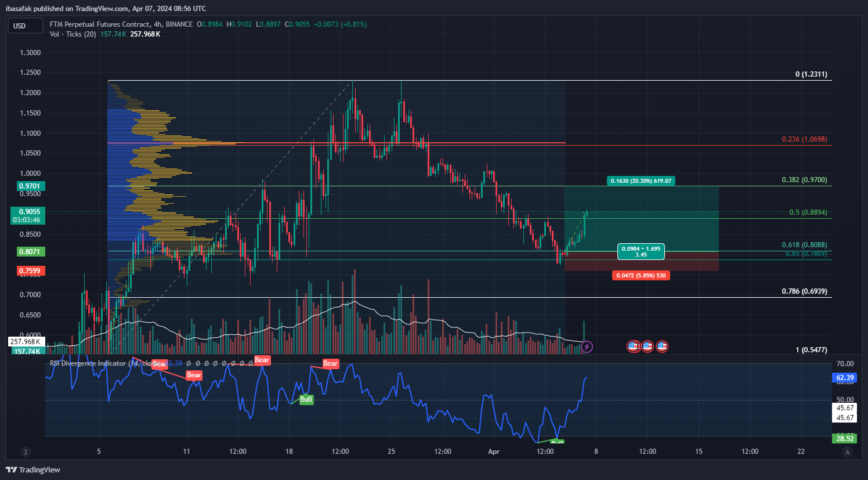
Task: Select the profit target label 0.1630 (20.20%) 619.07
Action: [x=641, y=181]
